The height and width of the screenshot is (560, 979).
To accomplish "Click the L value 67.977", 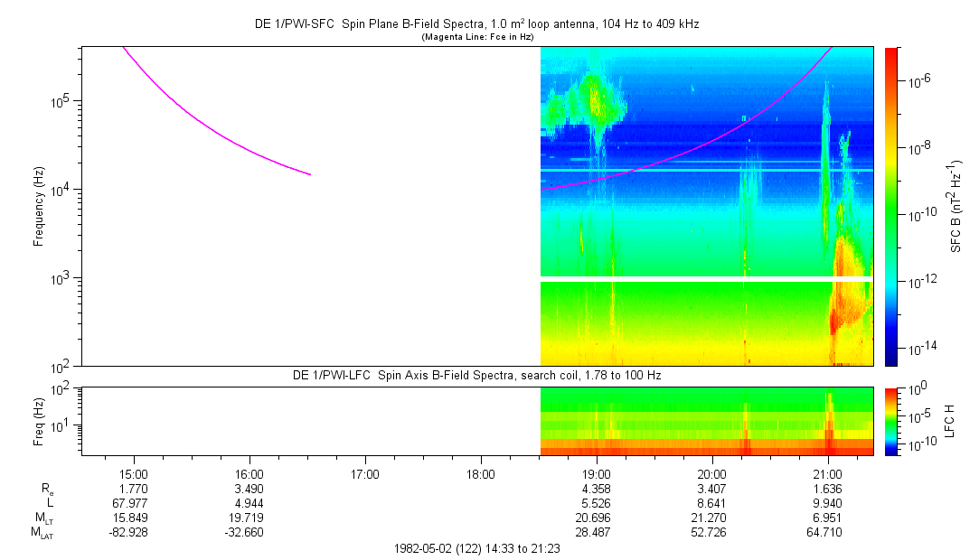I will point(134,503).
